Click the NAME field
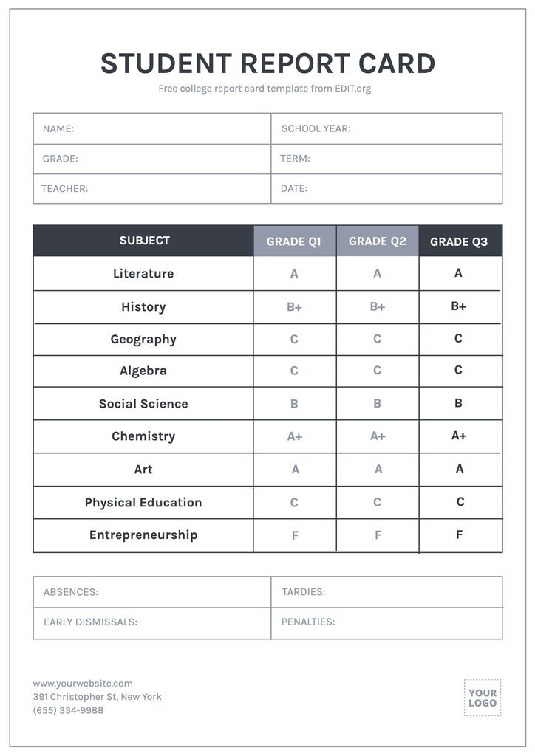This screenshot has width=535, height=756. 151,129
